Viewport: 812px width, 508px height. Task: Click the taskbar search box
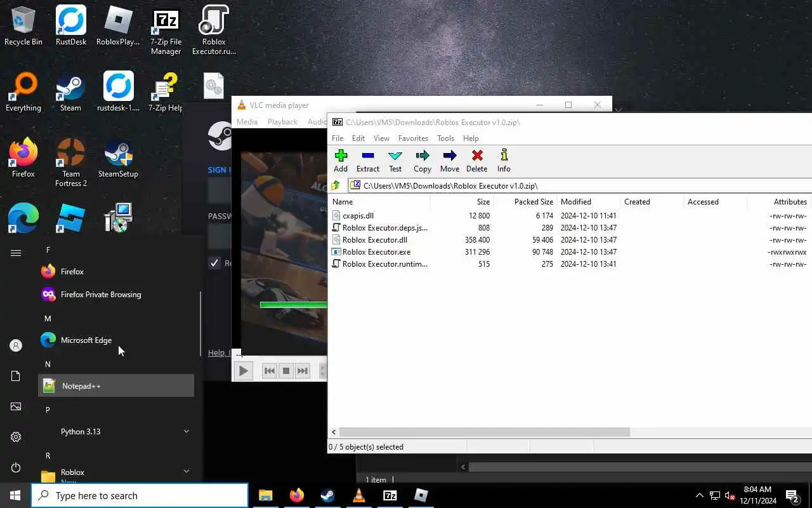pyautogui.click(x=140, y=495)
